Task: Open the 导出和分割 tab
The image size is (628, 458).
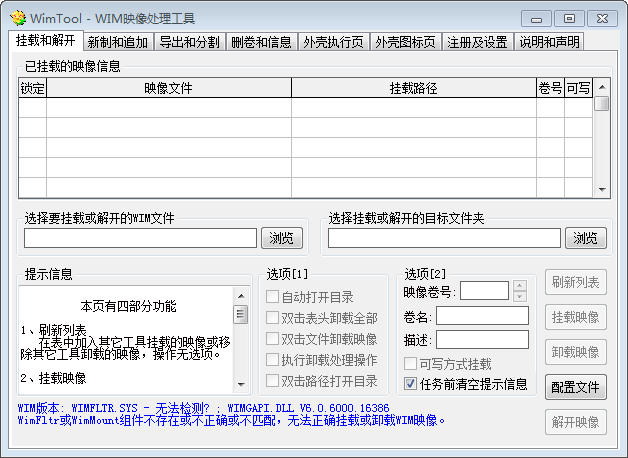Action: click(x=191, y=42)
